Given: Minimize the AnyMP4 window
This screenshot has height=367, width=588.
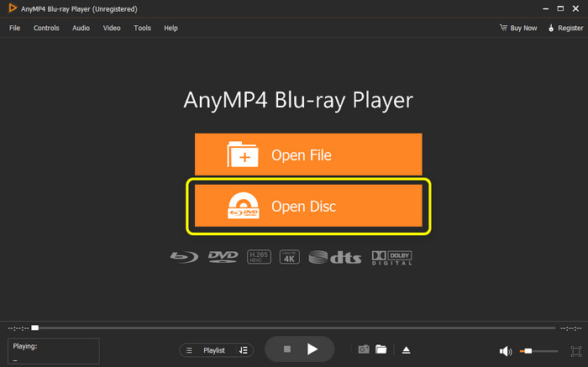Looking at the screenshot, I should pyautogui.click(x=546, y=8).
